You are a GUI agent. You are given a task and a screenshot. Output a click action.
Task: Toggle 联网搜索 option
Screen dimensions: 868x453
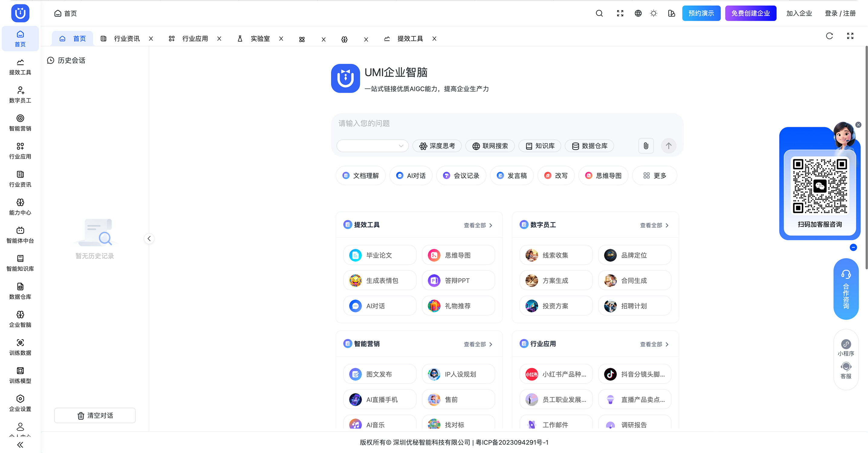click(x=490, y=146)
